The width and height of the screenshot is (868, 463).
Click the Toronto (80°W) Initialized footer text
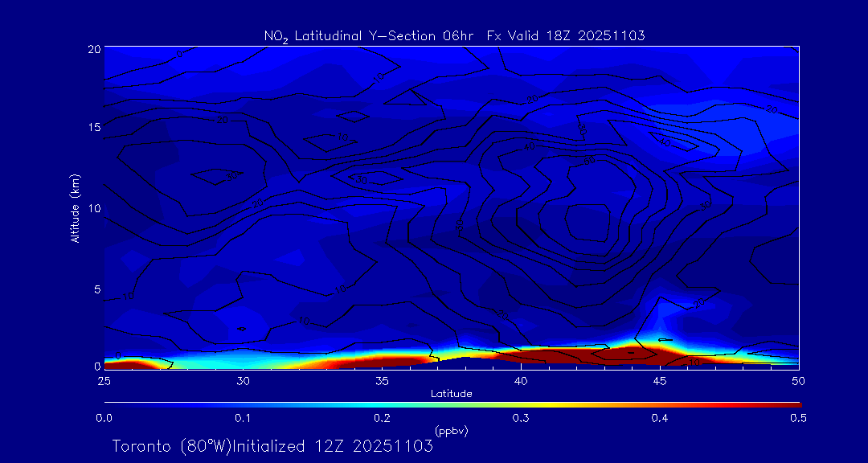[272, 445]
